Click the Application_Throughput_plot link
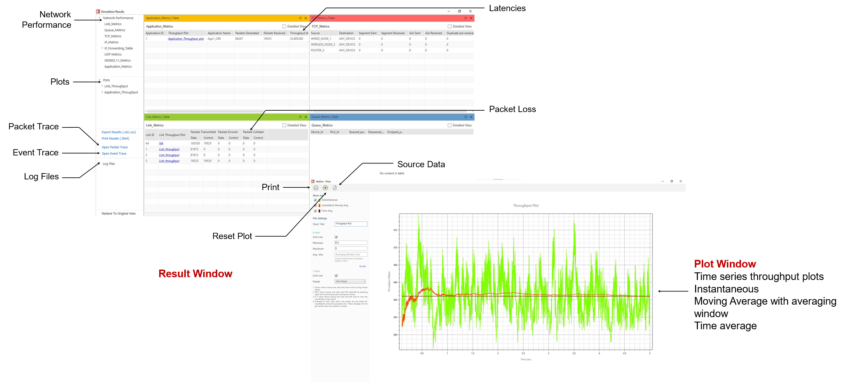 tap(186, 39)
